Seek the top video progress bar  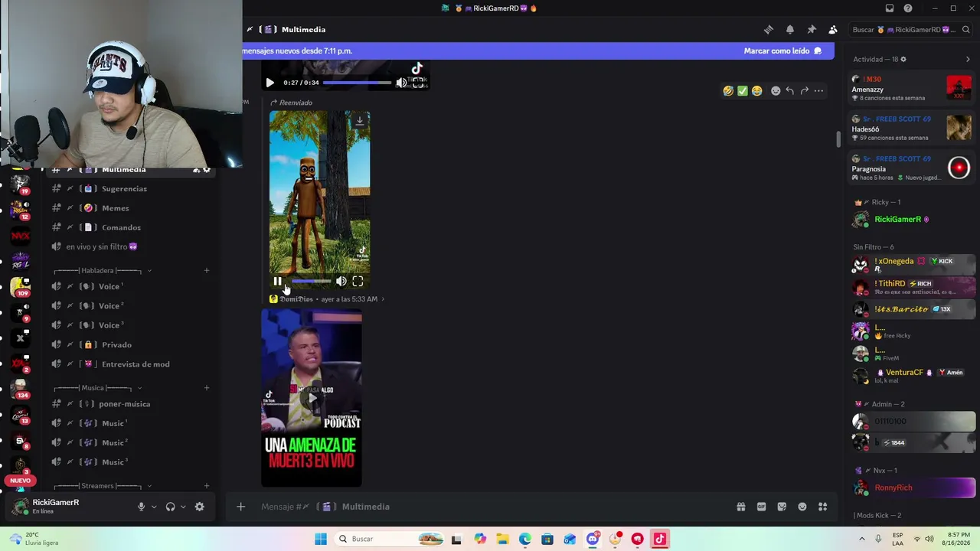pyautogui.click(x=357, y=83)
